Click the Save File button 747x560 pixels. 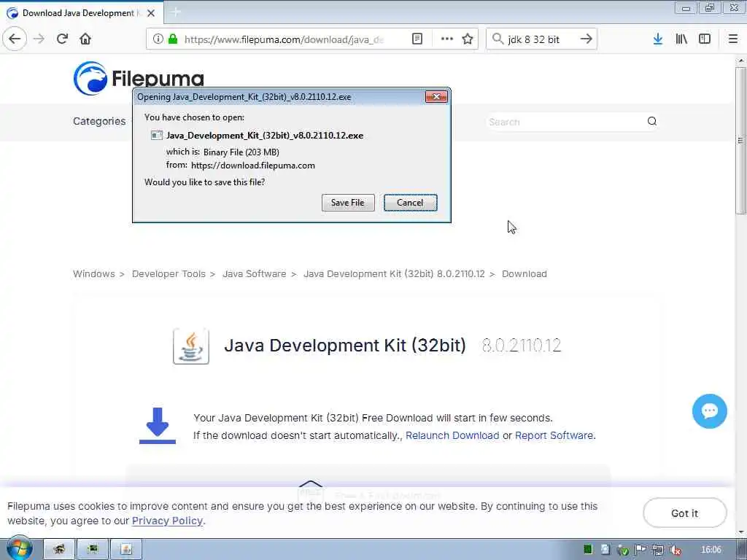[x=348, y=203]
